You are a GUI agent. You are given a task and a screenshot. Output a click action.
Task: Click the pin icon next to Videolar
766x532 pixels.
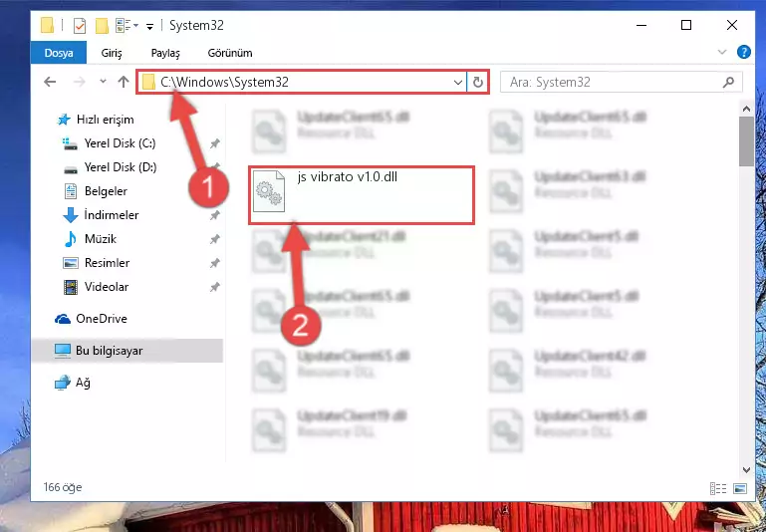(x=214, y=287)
